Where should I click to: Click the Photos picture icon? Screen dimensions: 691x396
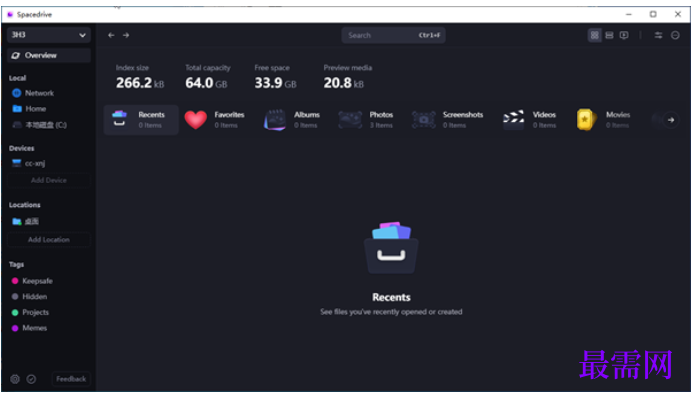tap(350, 120)
